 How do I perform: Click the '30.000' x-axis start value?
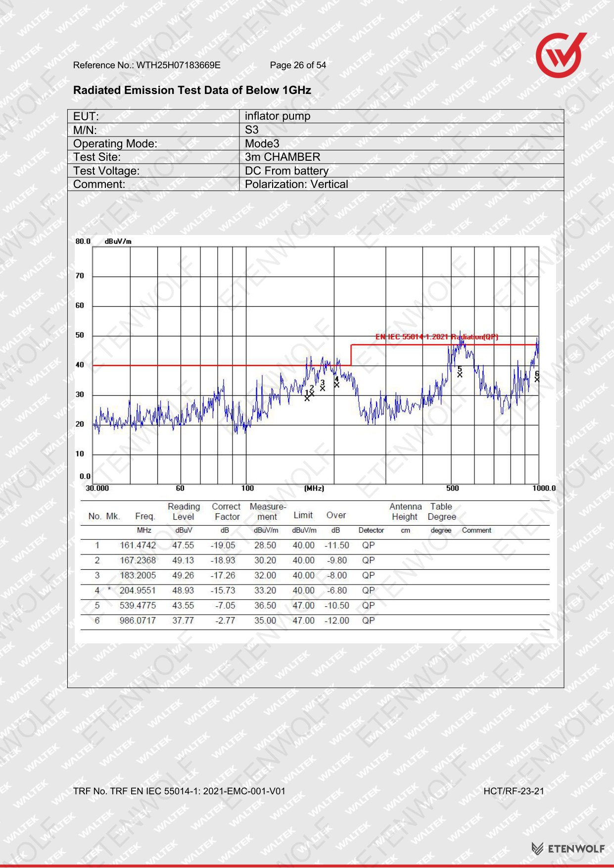97,488
